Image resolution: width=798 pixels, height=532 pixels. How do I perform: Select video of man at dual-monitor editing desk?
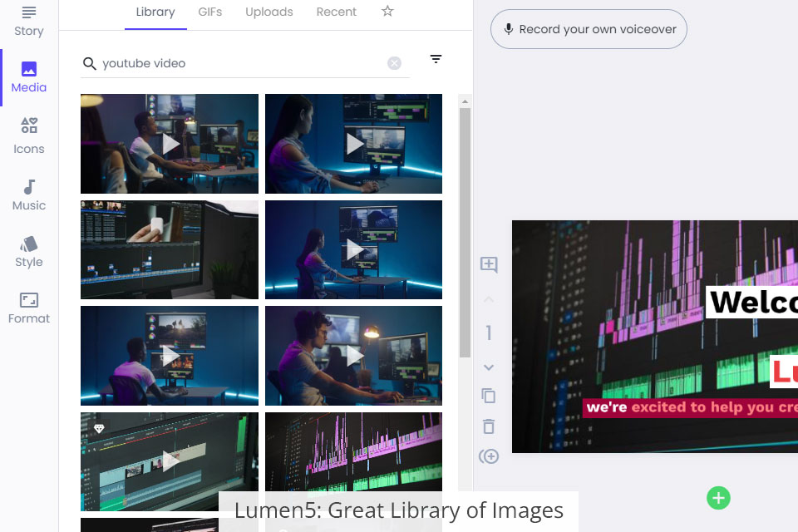pos(170,144)
